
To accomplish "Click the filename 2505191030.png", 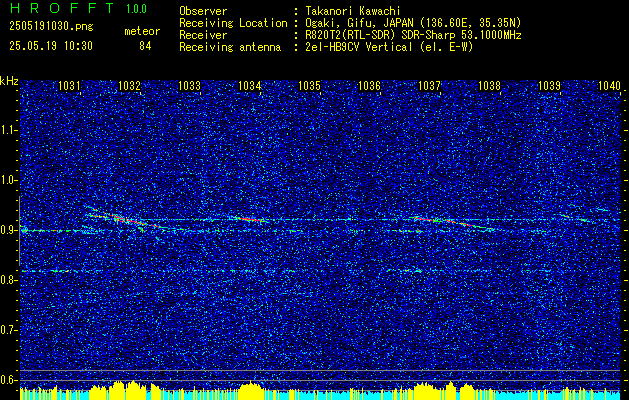I will click(x=51, y=27).
